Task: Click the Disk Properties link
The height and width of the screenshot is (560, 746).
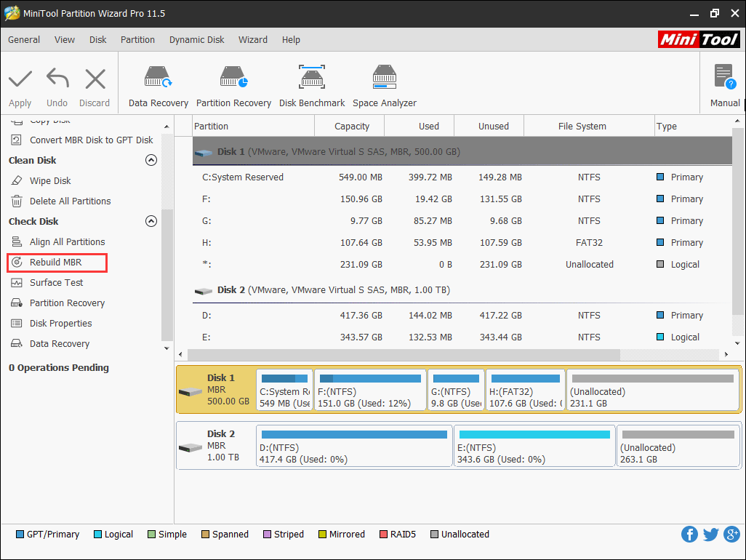Action: tap(61, 324)
